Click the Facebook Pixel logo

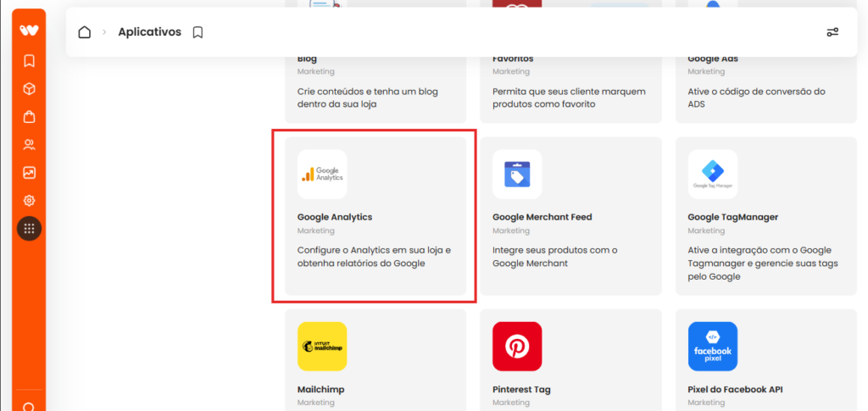(x=713, y=347)
